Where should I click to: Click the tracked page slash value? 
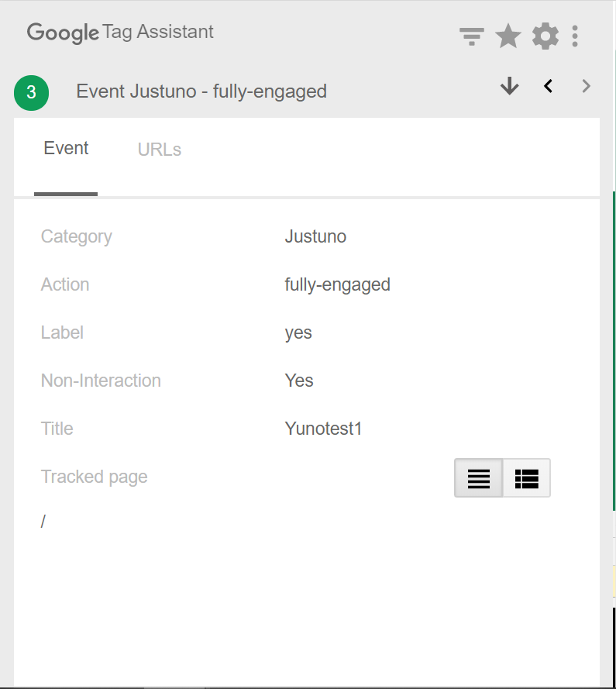[43, 522]
